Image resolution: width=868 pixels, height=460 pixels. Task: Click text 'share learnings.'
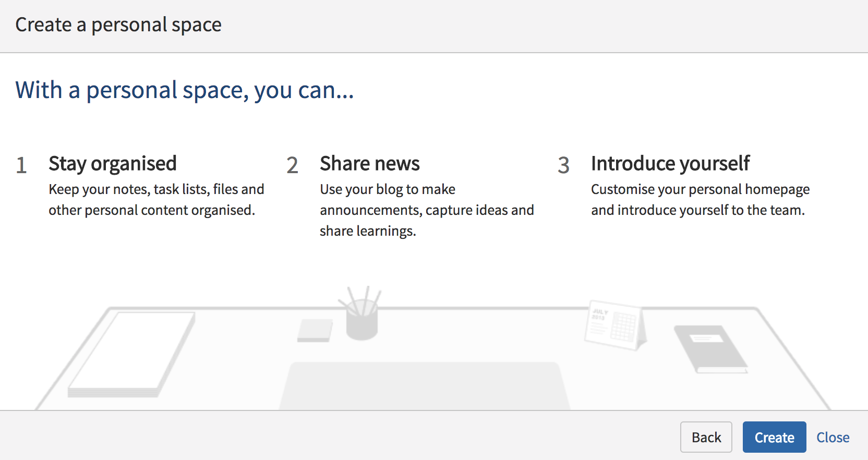tap(368, 231)
